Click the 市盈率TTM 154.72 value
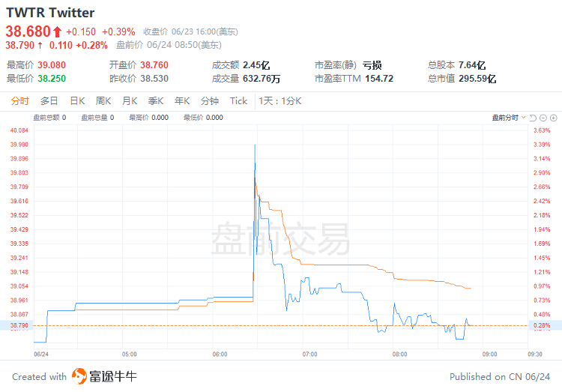The image size is (562, 392). [379, 79]
